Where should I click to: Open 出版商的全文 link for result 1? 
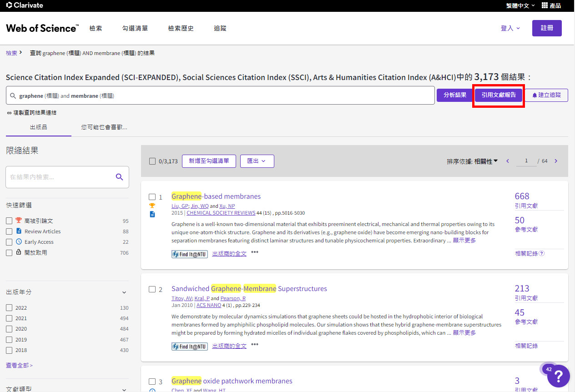click(x=229, y=254)
